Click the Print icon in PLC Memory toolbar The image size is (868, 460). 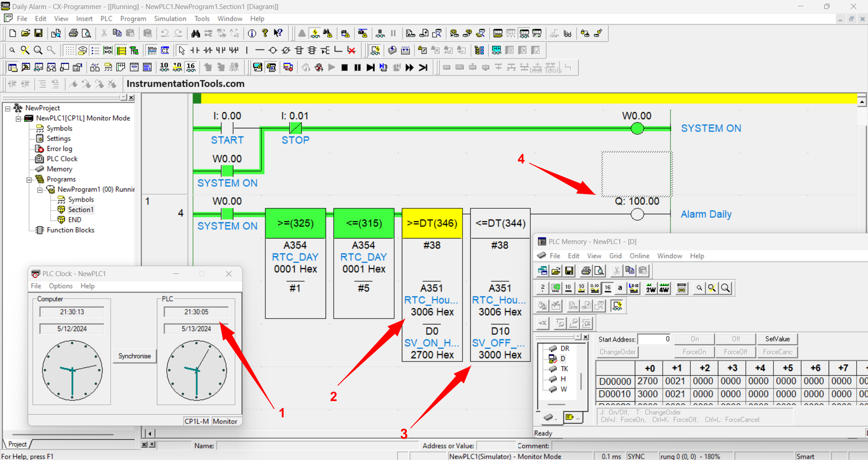(x=586, y=271)
